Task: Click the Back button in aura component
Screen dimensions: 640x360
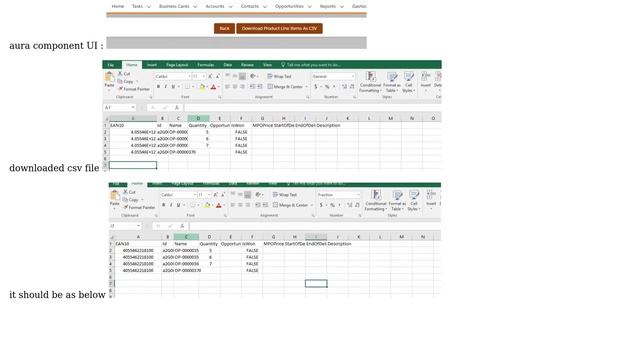Action: pyautogui.click(x=224, y=28)
